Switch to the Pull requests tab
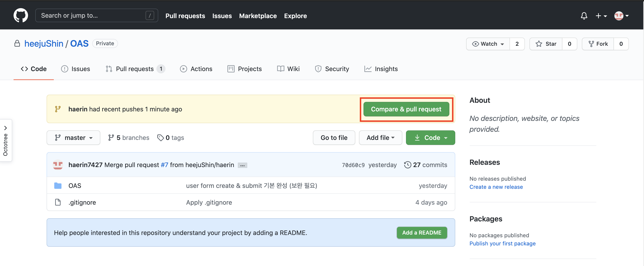Screen dimensions: 644x266 [x=134, y=69]
